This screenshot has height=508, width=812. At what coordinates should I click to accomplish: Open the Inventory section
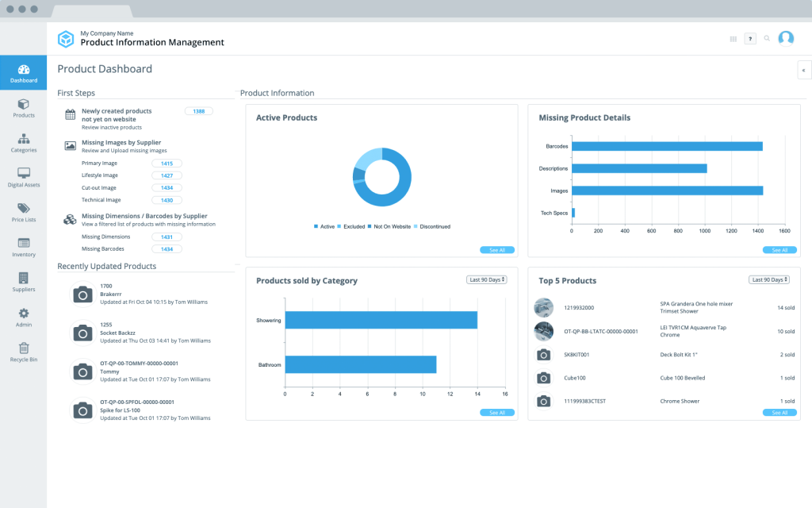(x=23, y=247)
